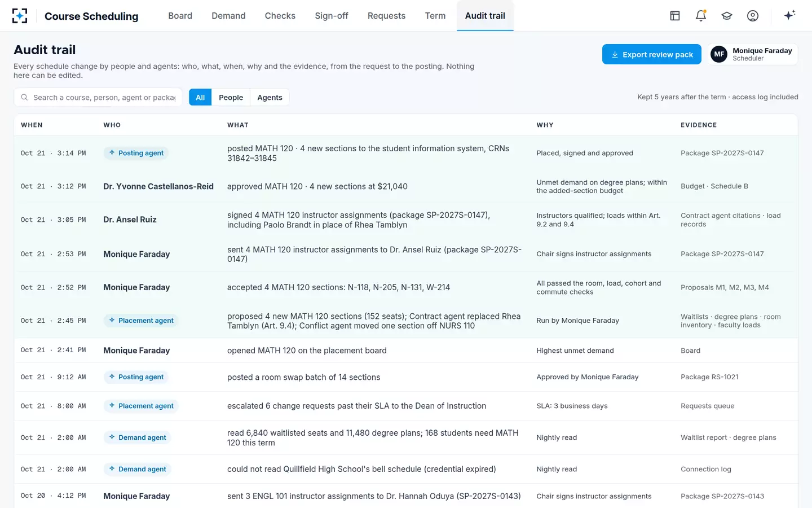Click the WHEN column header
Screen dimensions: 812x508
coord(32,125)
